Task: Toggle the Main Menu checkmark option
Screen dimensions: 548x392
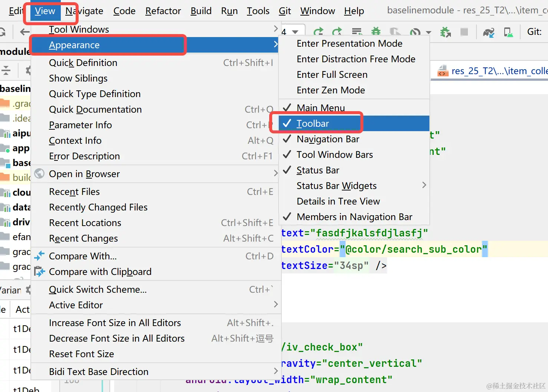Action: (354, 108)
